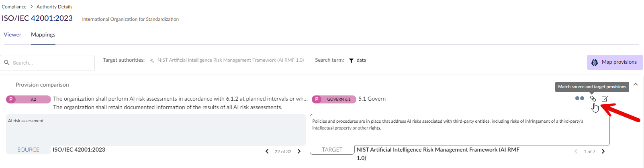Click the two-dot match strength indicator
Image resolution: width=644 pixels, height=168 pixels.
(579, 98)
